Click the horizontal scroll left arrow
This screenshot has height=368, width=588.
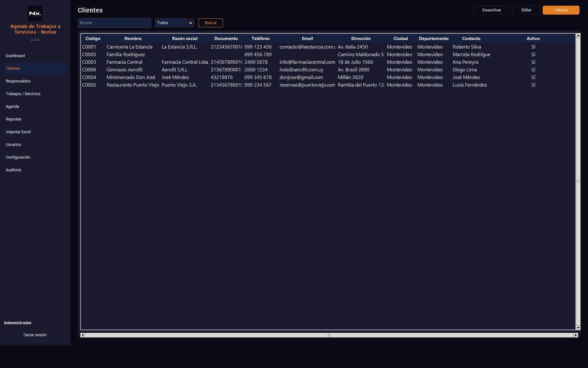tap(82, 335)
